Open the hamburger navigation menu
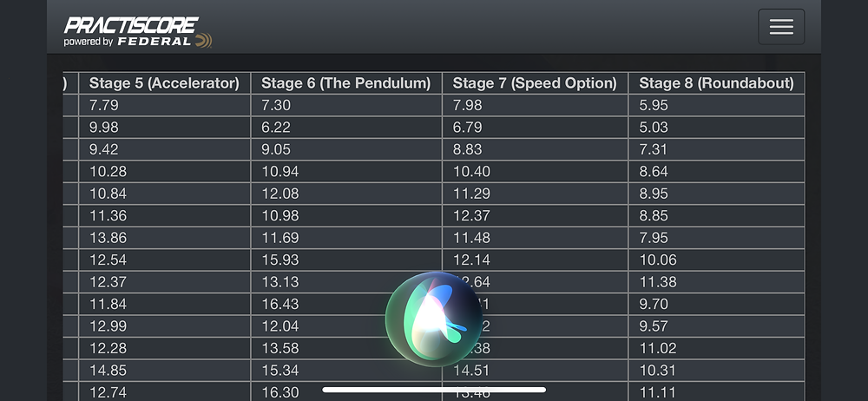 pos(780,27)
